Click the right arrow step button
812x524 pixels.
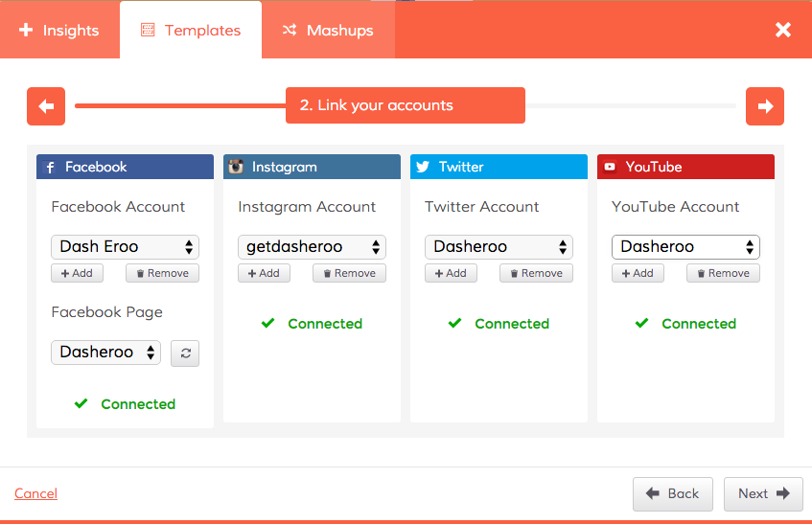click(765, 106)
